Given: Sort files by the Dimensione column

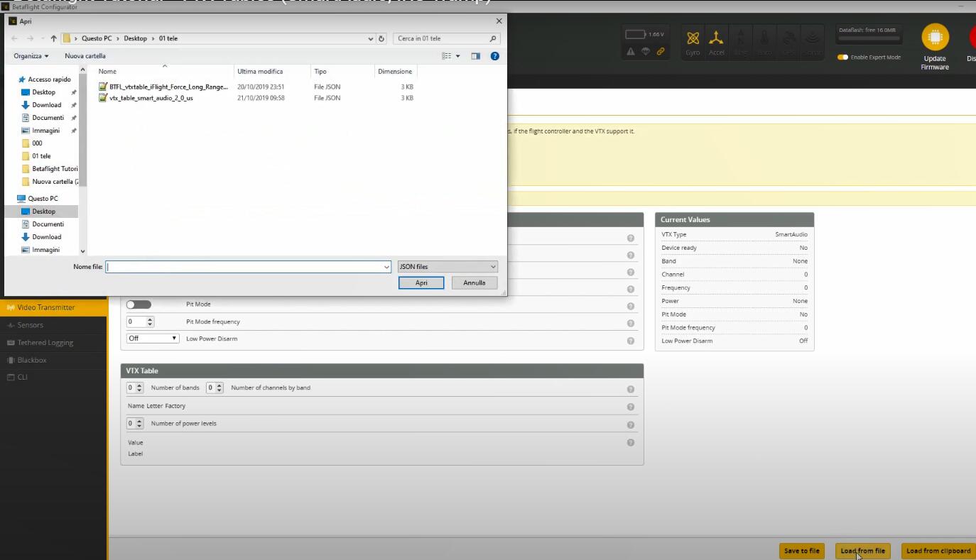Looking at the screenshot, I should pos(395,71).
